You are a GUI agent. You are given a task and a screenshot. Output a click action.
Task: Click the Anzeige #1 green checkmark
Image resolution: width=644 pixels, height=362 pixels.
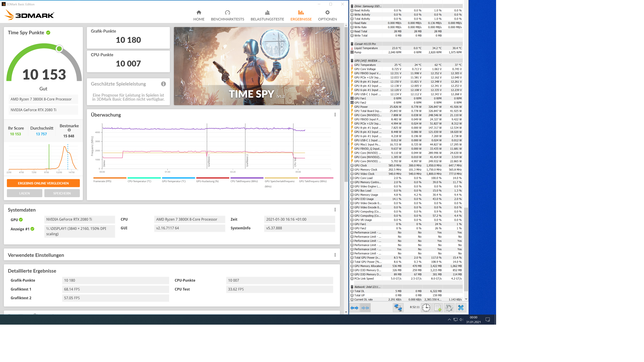point(33,229)
